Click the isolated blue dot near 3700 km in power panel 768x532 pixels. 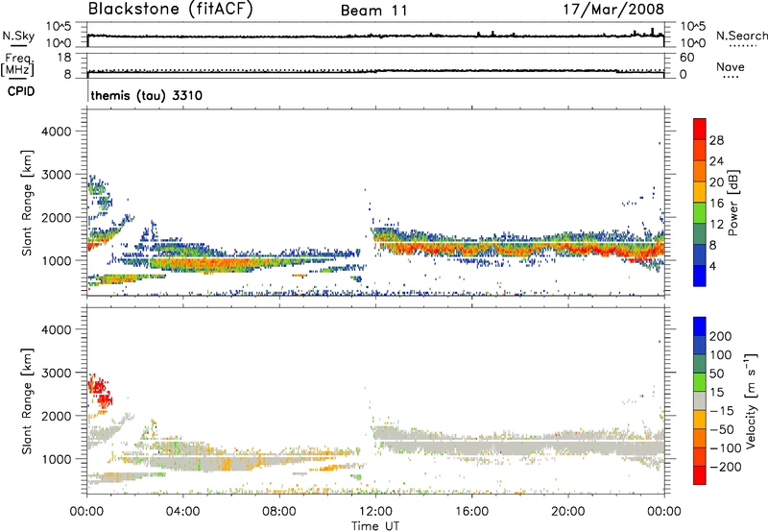point(660,143)
